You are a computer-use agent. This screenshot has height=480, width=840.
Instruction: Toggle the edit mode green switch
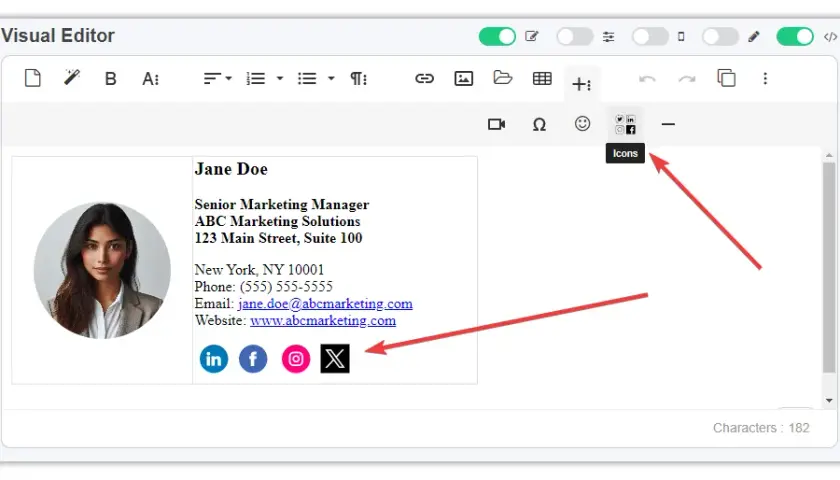(497, 36)
